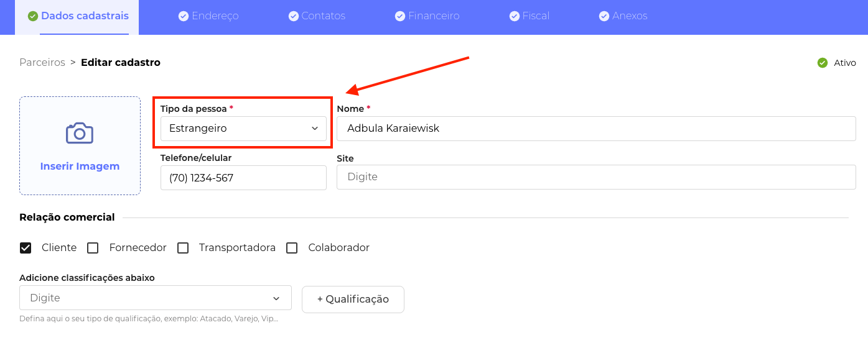Tick the Transportadora checkbox
The width and height of the screenshot is (868, 348).
click(x=183, y=248)
